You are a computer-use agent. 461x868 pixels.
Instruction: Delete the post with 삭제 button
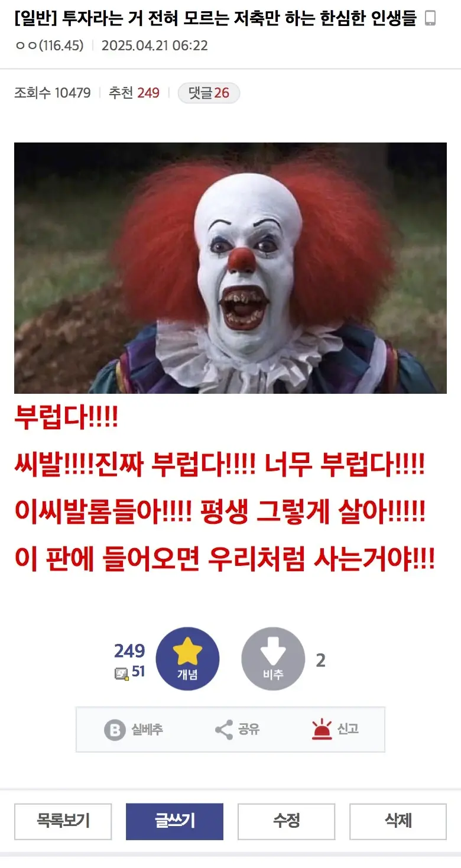click(398, 821)
